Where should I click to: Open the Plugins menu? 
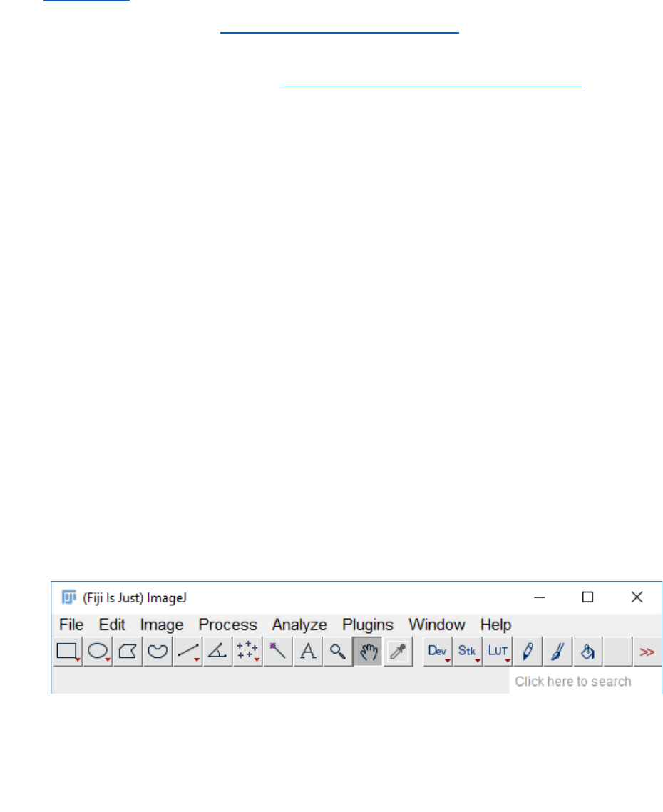(x=368, y=625)
